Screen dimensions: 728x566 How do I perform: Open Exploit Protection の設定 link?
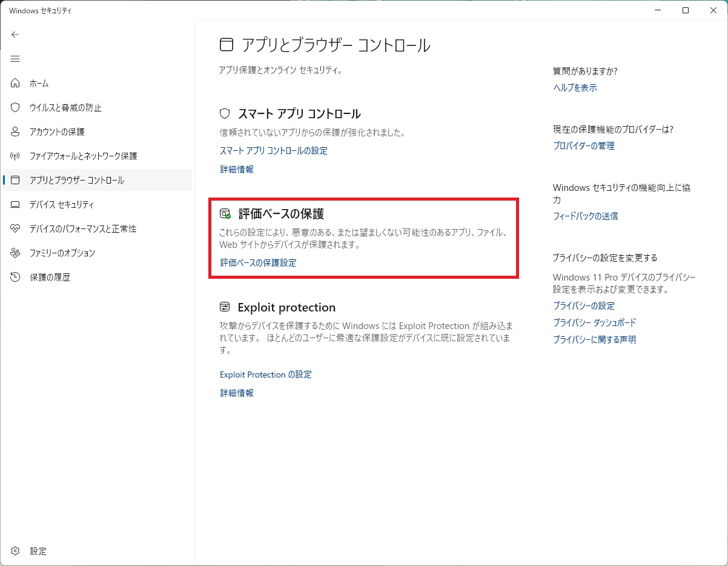click(265, 375)
